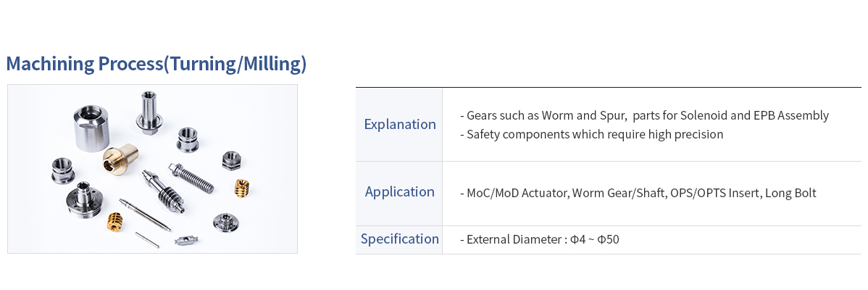Select the Specification row label

tap(400, 239)
